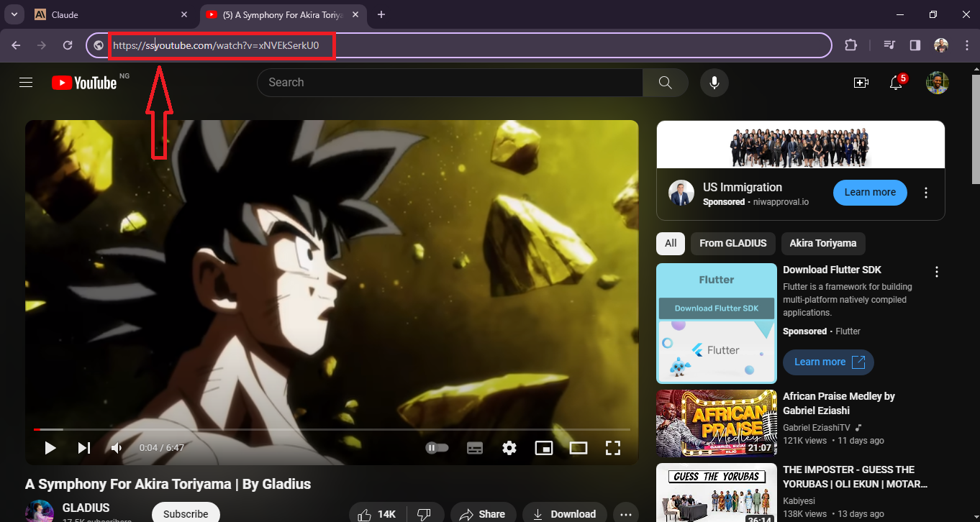Viewport: 980px width, 522px height.
Task: Click US Immigration advertiser avatar
Action: [681, 193]
